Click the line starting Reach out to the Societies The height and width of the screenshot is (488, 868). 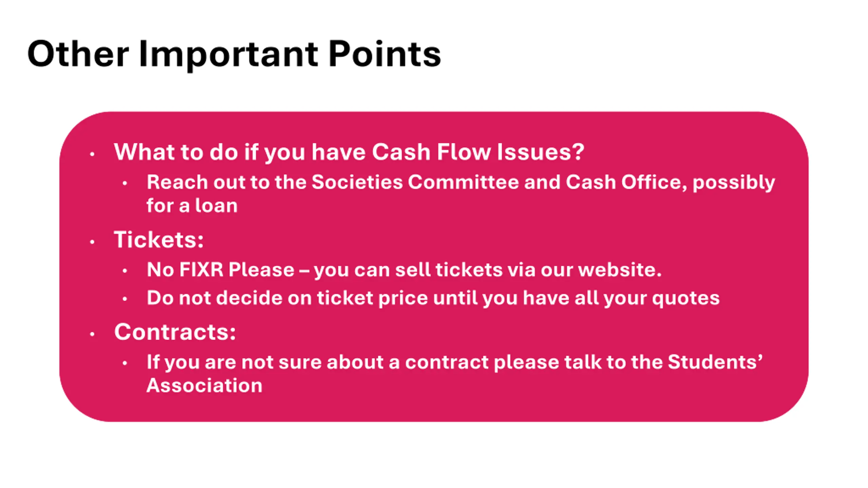(461, 182)
